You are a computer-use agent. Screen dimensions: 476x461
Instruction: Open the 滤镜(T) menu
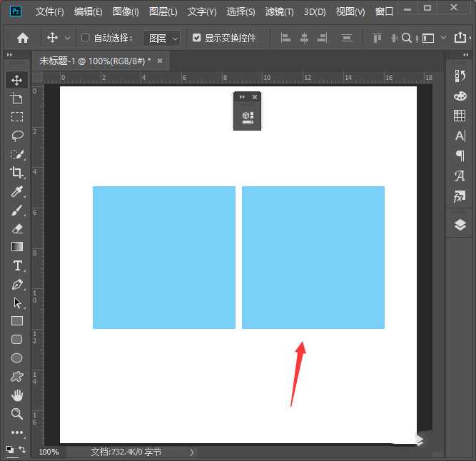point(279,12)
